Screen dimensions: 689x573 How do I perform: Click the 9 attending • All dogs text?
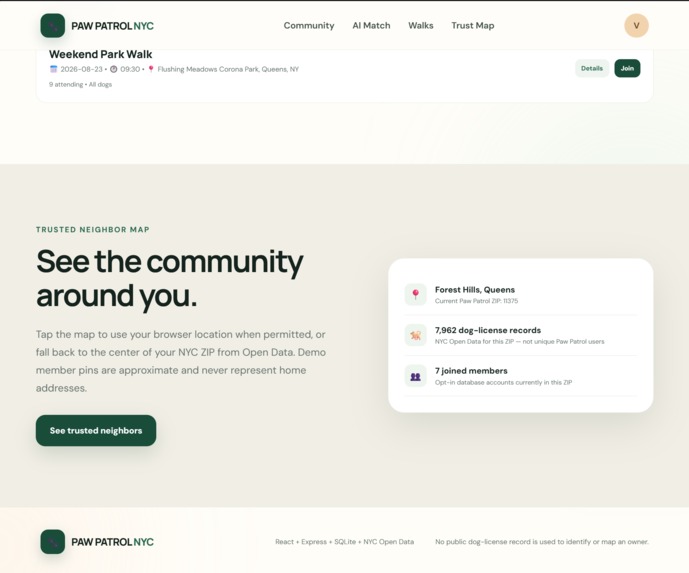(80, 84)
